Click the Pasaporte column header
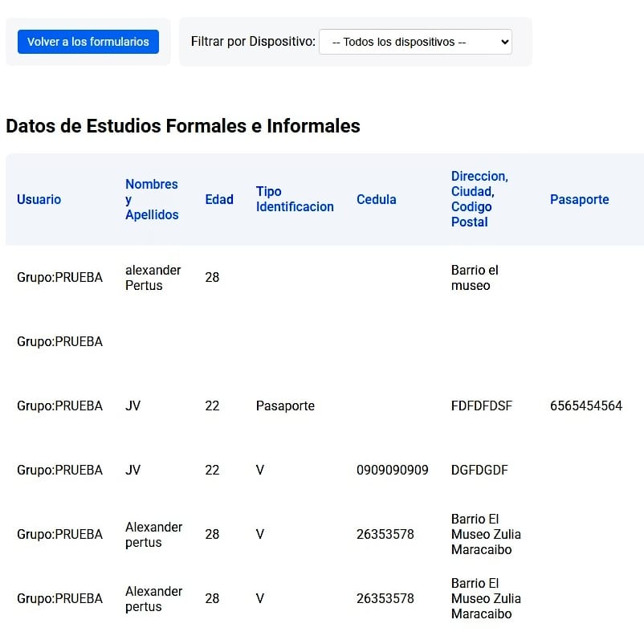 point(579,199)
